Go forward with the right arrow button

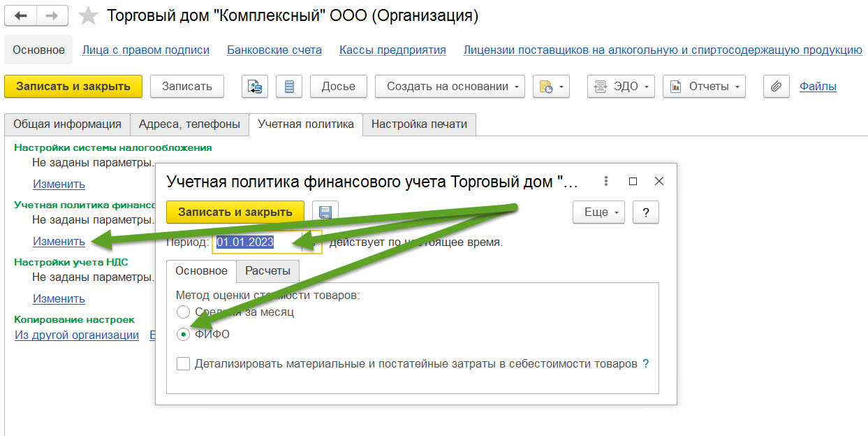(52, 15)
